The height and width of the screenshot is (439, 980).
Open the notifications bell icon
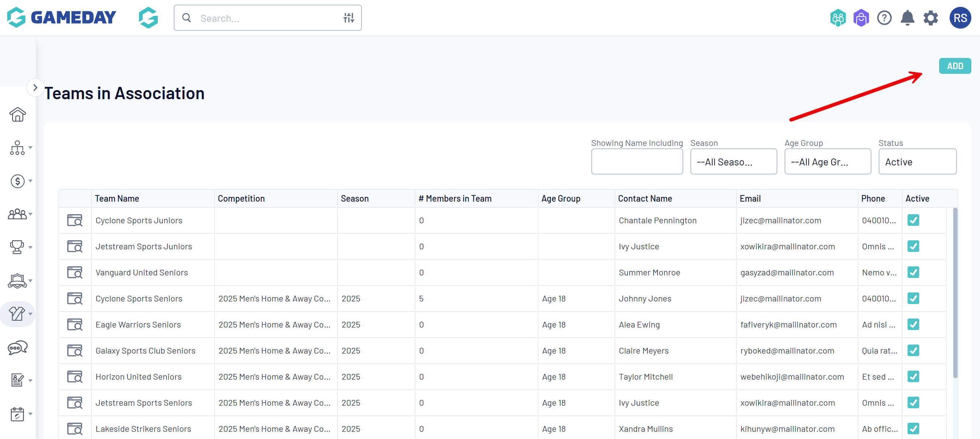click(x=907, y=18)
